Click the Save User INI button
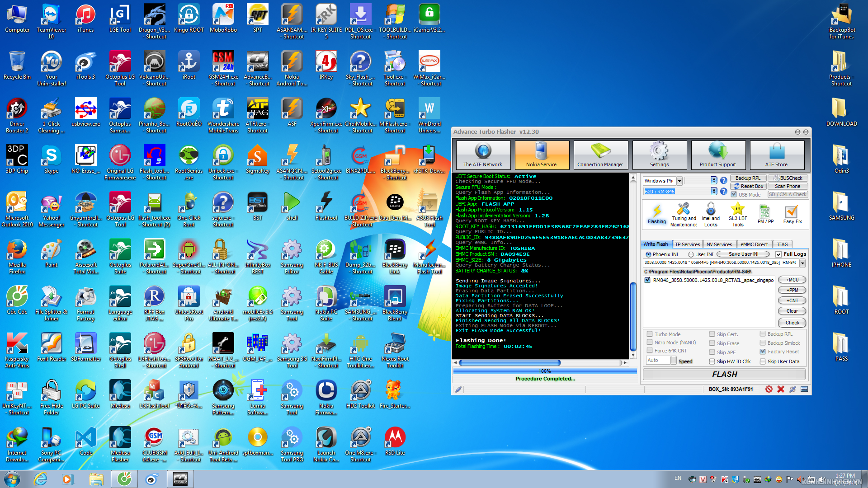 [x=743, y=254]
